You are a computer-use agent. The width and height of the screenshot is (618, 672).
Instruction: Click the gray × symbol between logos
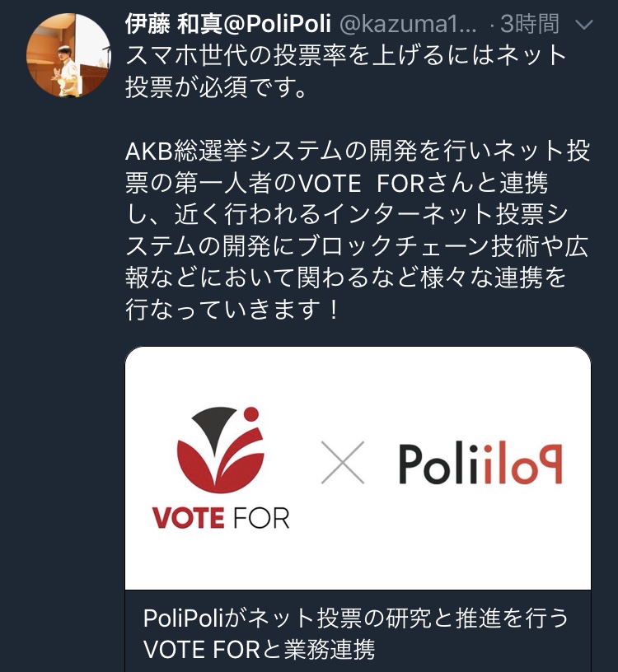coord(342,464)
